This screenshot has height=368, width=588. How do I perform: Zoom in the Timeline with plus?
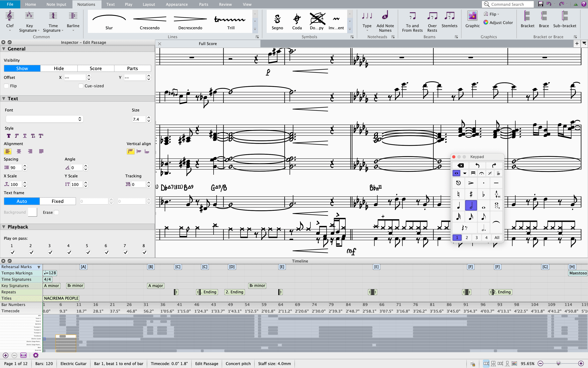click(6, 355)
